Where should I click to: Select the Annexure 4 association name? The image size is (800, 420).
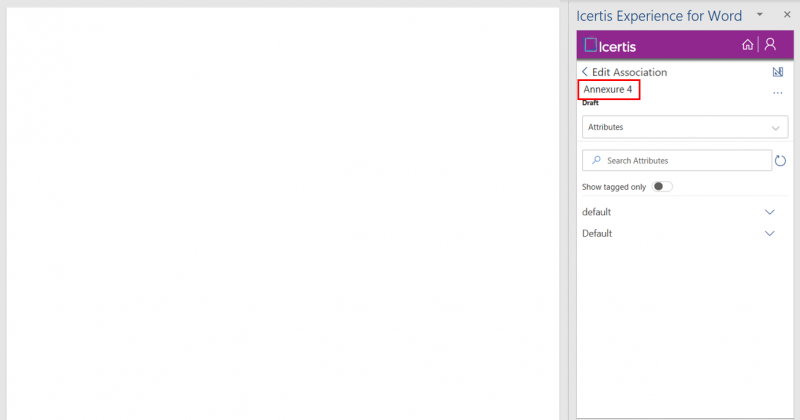[608, 90]
